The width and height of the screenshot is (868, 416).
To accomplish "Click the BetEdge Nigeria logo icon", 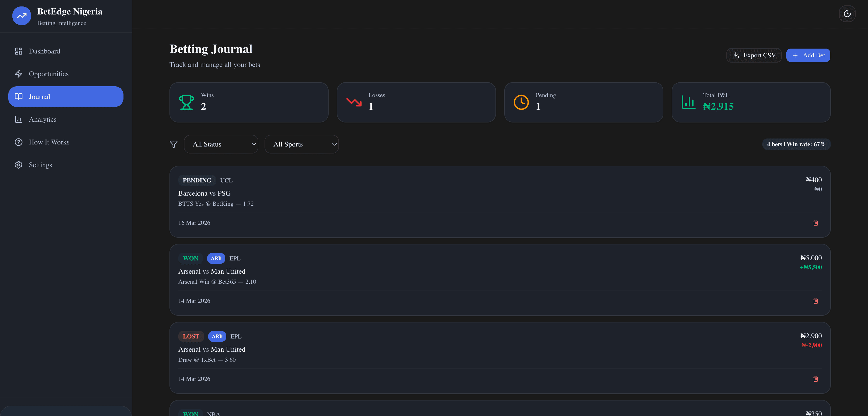I will [21, 16].
